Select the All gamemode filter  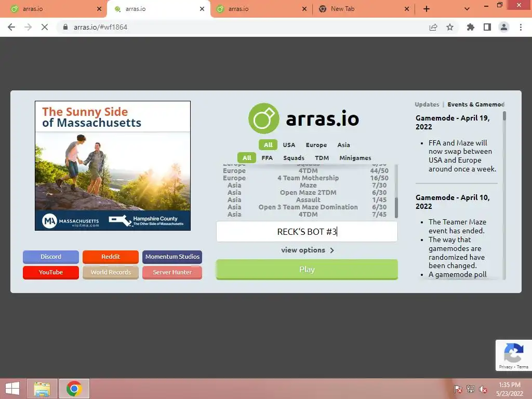[x=247, y=158]
